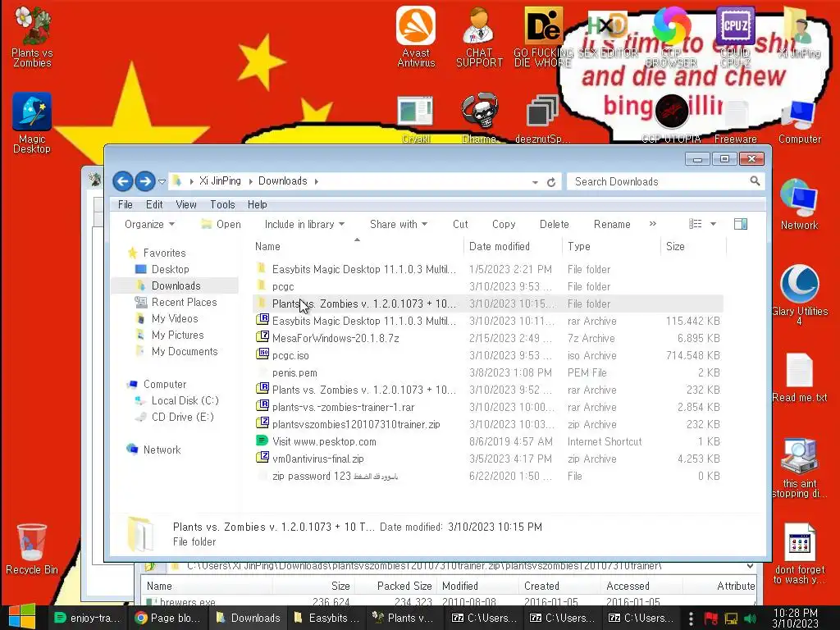This screenshot has height=630, width=840.
Task: Open Include in library dropdown
Action: pos(304,224)
